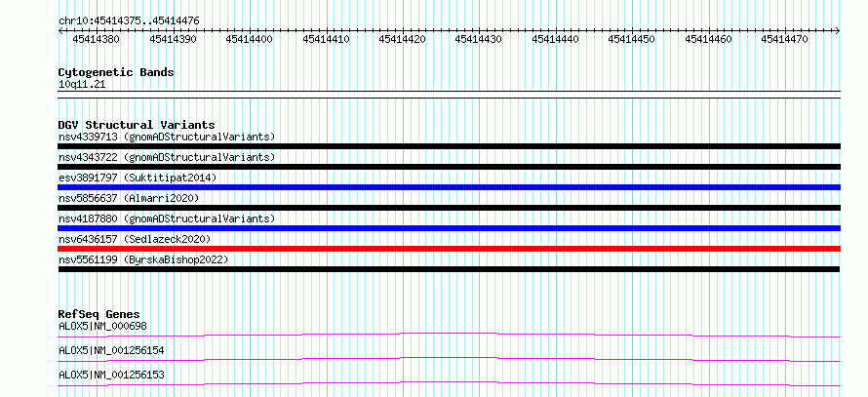Open transcript ALOX5|NM_001256154 label
868x397 pixels.
click(x=111, y=350)
